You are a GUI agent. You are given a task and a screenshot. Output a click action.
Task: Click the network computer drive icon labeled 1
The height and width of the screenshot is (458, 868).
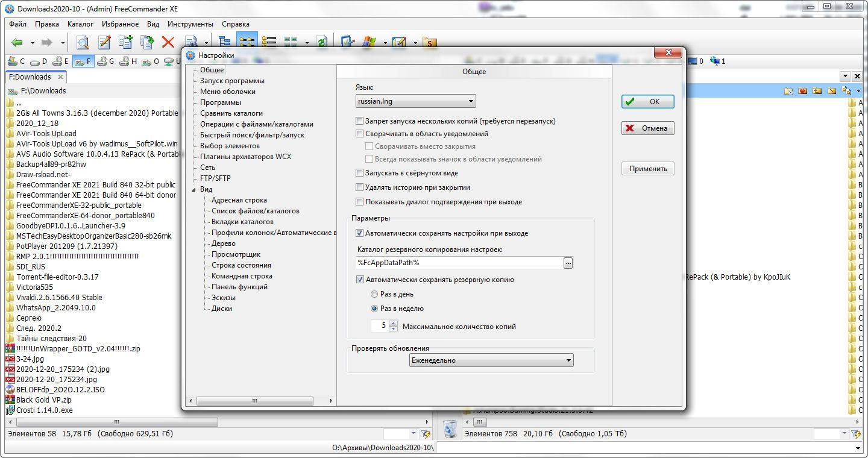coord(717,61)
